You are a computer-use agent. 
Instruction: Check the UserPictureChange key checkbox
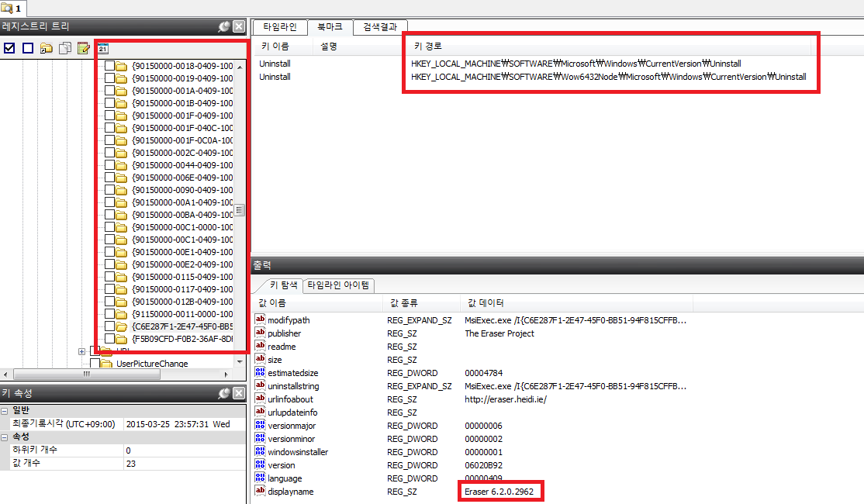tap(95, 364)
